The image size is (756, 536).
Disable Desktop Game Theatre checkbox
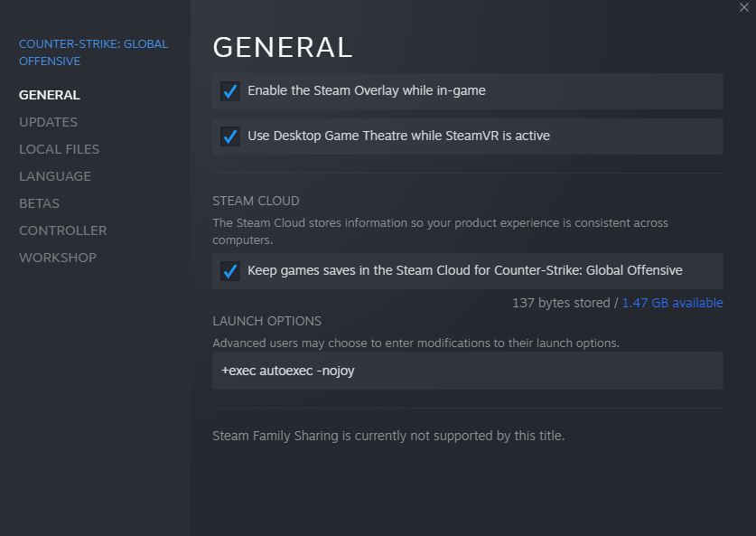pyautogui.click(x=230, y=136)
